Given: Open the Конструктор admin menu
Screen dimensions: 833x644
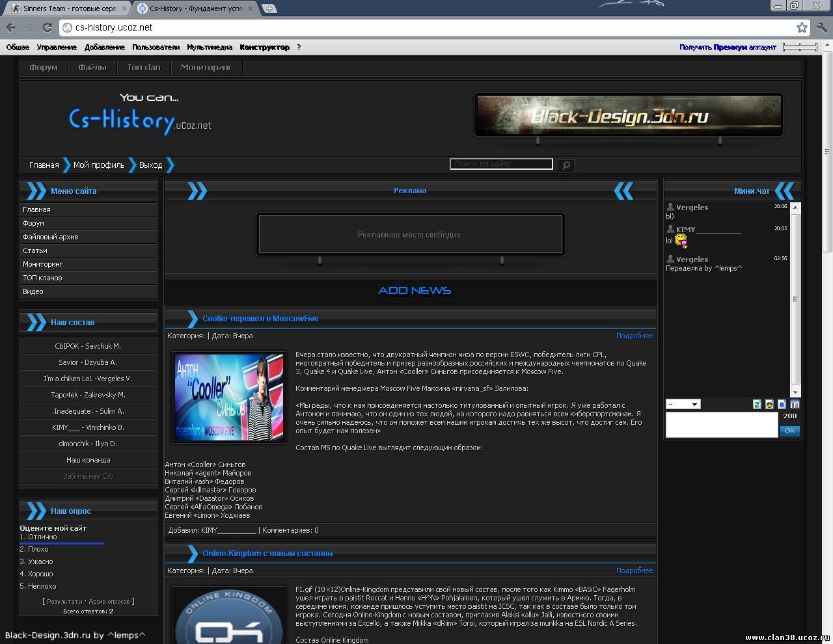Looking at the screenshot, I should [x=264, y=47].
